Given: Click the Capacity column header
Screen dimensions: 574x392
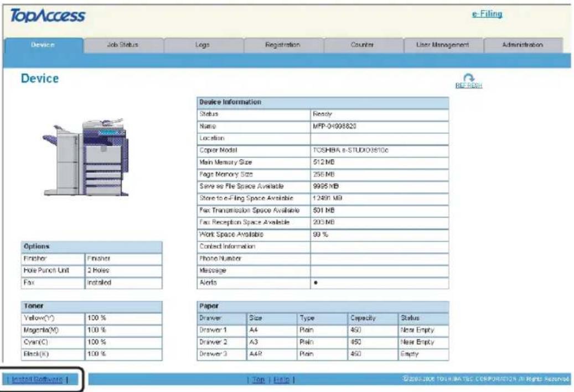Looking at the screenshot, I should tap(363, 318).
